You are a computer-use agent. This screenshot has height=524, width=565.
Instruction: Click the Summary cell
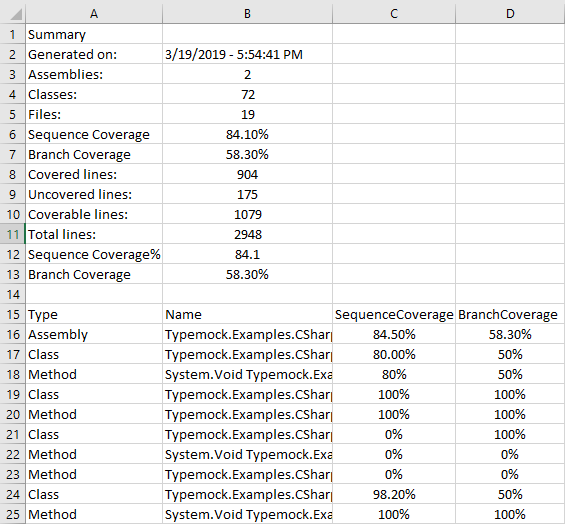click(x=94, y=34)
